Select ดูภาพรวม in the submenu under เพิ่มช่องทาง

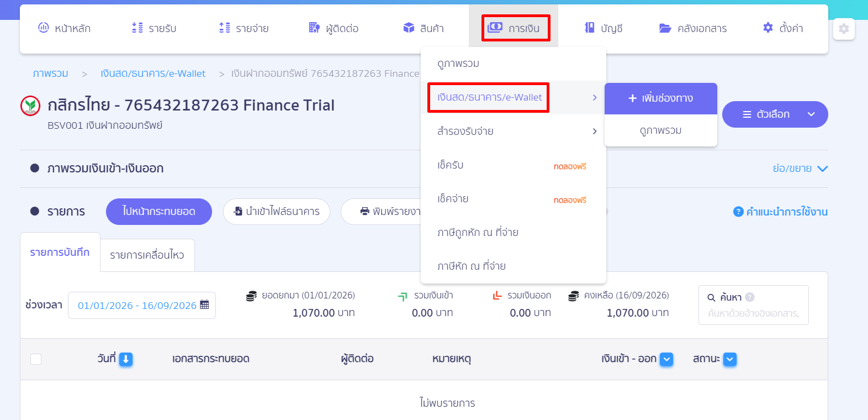pyautogui.click(x=661, y=130)
